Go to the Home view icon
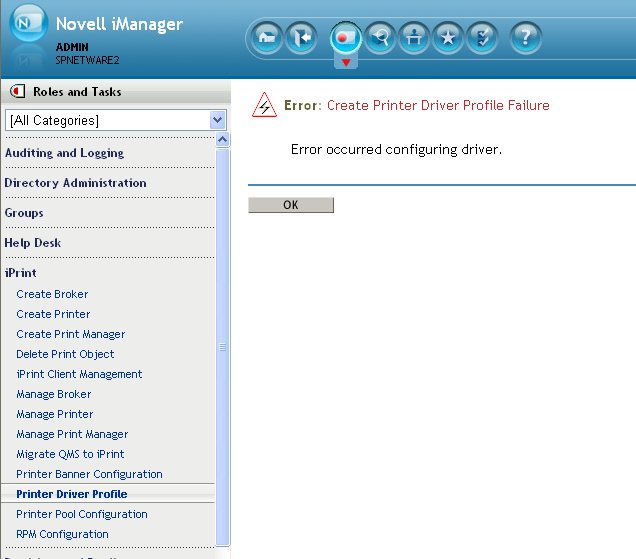Screen dimensions: 636x559 point(266,38)
